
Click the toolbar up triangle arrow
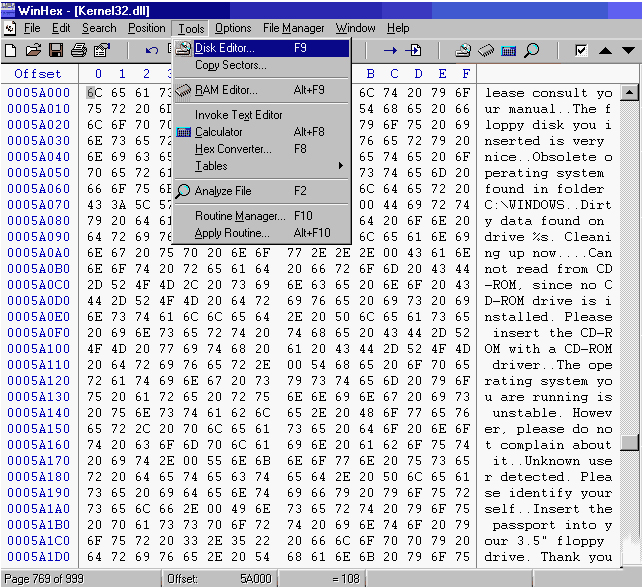[604, 50]
